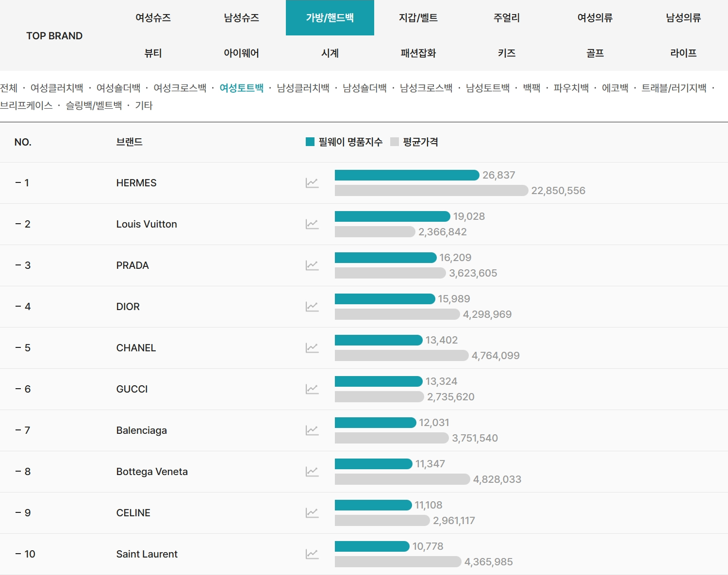Filter by 에코백 subcategory
This screenshot has width=728, height=575.
tap(615, 88)
